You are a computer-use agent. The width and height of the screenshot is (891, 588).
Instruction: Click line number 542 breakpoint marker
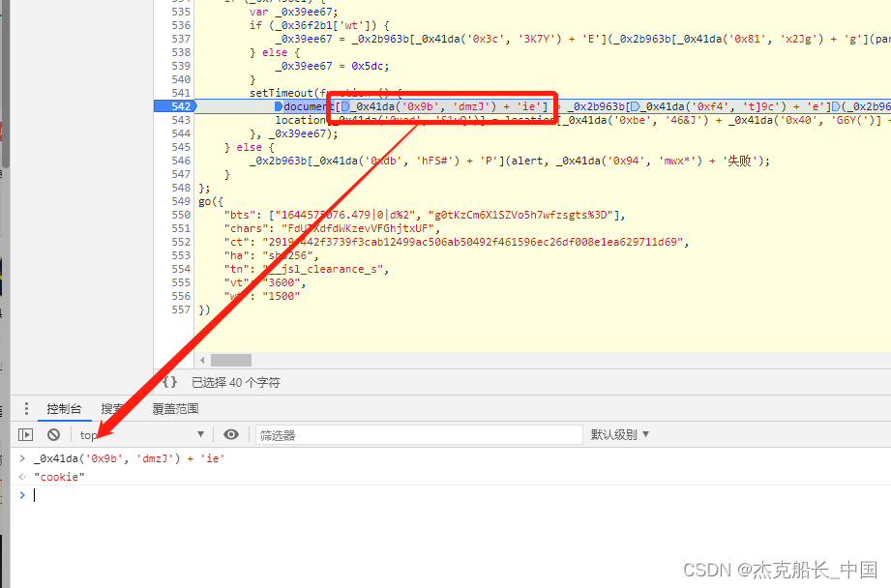tap(175, 106)
